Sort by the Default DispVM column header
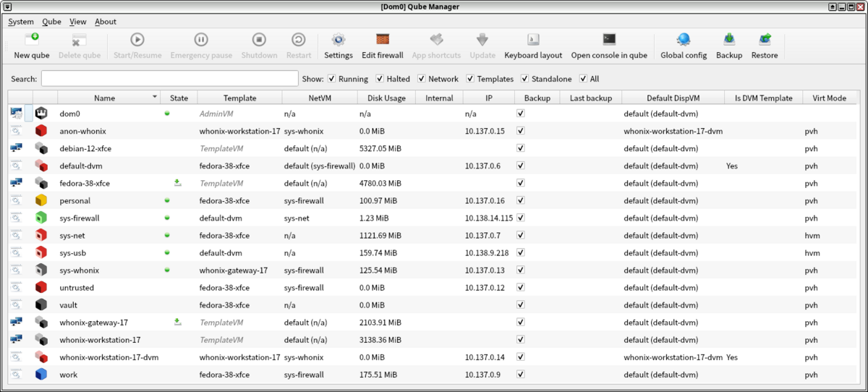This screenshot has width=868, height=392. click(673, 98)
